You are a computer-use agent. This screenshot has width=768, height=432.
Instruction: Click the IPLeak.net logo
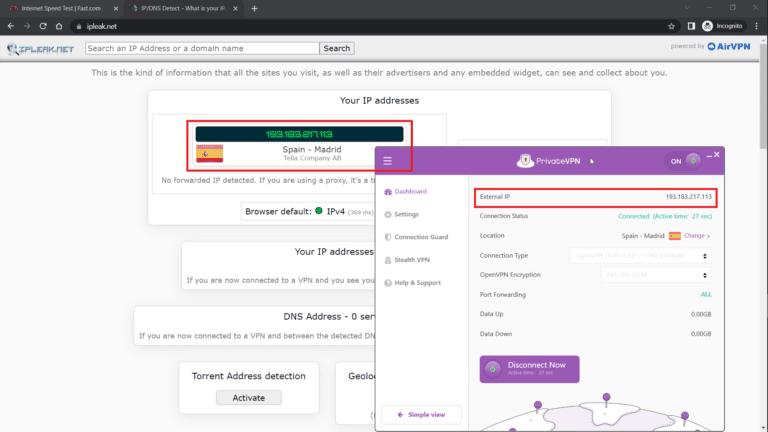pyautogui.click(x=40, y=48)
